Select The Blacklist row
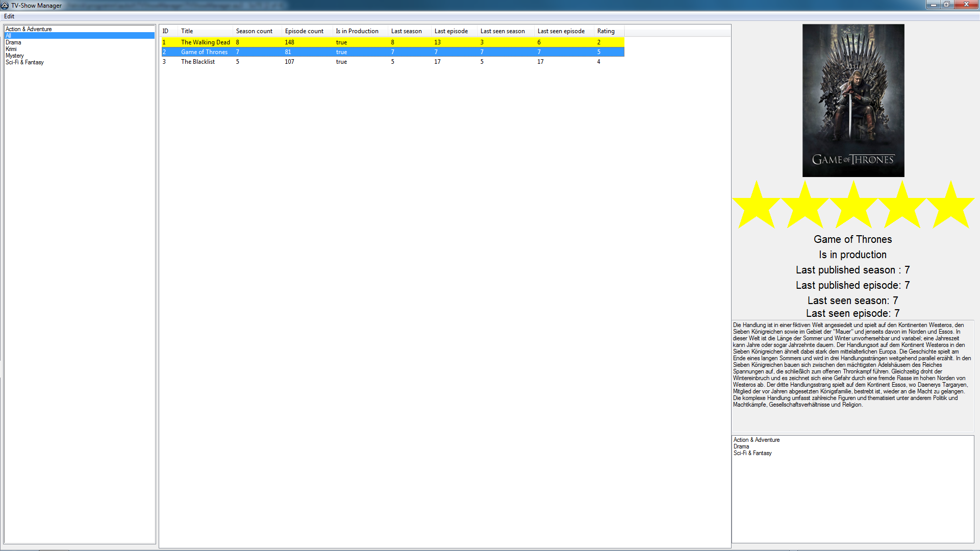This screenshot has width=980, height=551. tap(198, 62)
